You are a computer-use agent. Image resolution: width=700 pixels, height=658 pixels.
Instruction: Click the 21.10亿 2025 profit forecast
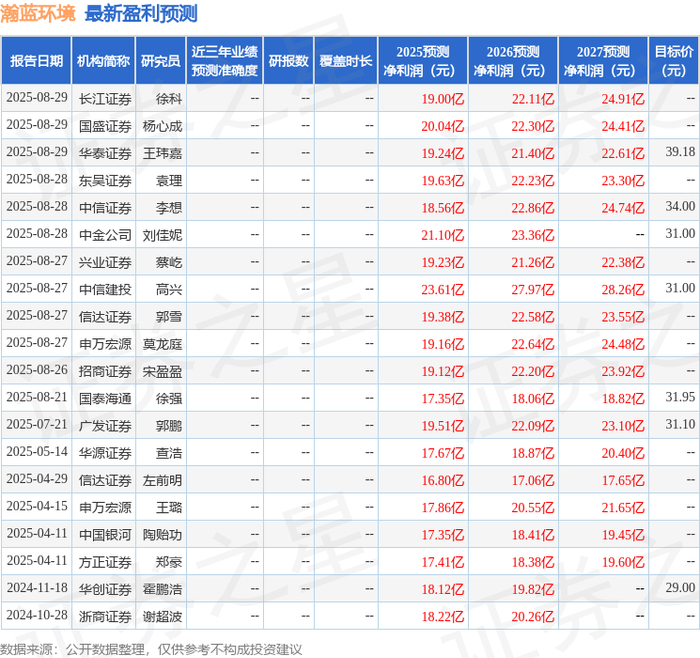tap(443, 235)
